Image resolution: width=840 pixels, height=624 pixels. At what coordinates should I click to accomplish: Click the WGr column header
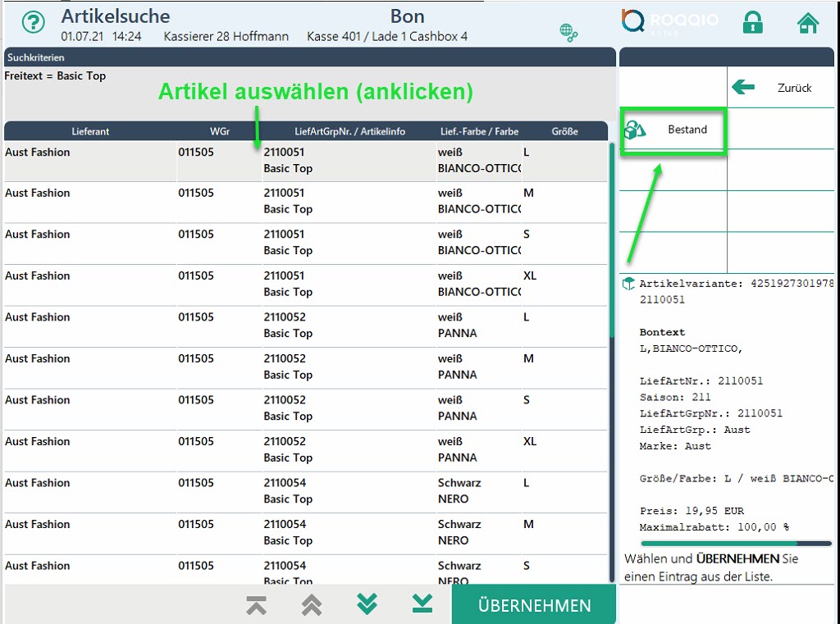[x=219, y=131]
